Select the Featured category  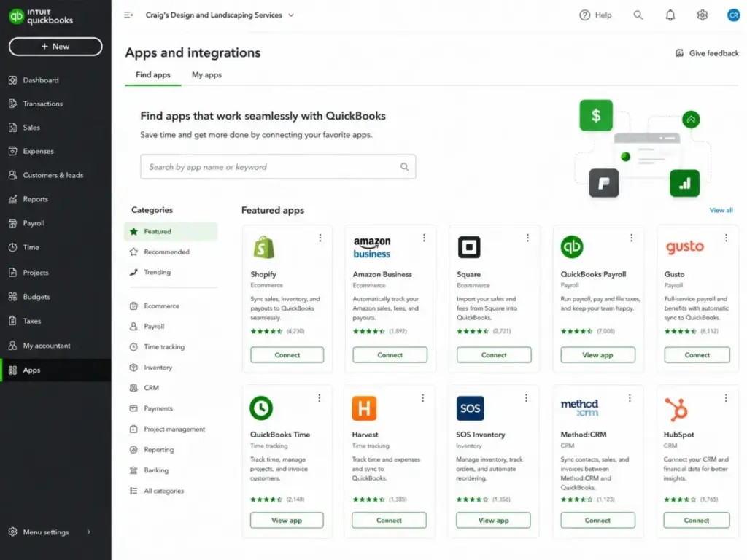[x=171, y=231]
